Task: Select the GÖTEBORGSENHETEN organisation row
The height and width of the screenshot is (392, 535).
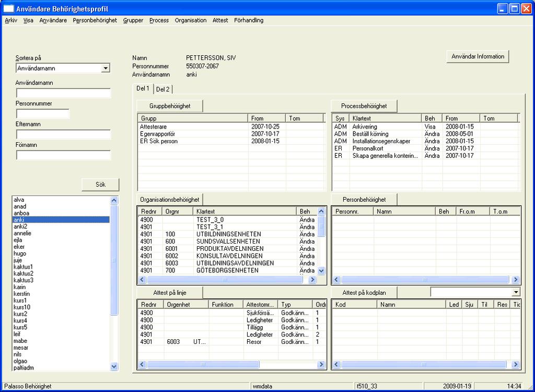Action: [227, 270]
